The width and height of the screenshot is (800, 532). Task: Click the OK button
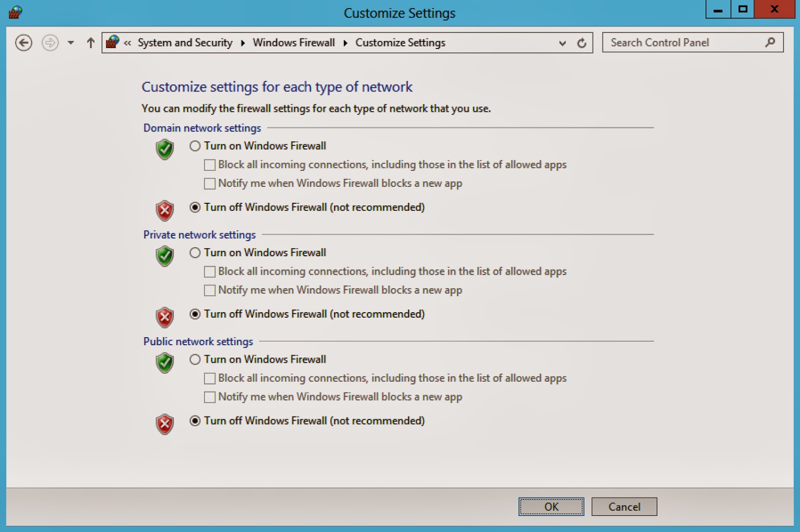pos(551,506)
